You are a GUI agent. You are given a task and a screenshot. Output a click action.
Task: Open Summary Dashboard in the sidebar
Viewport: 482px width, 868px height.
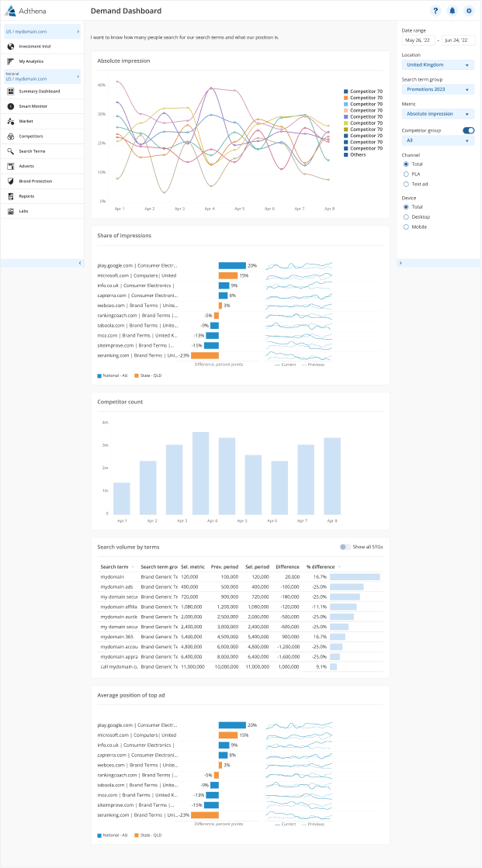point(39,92)
